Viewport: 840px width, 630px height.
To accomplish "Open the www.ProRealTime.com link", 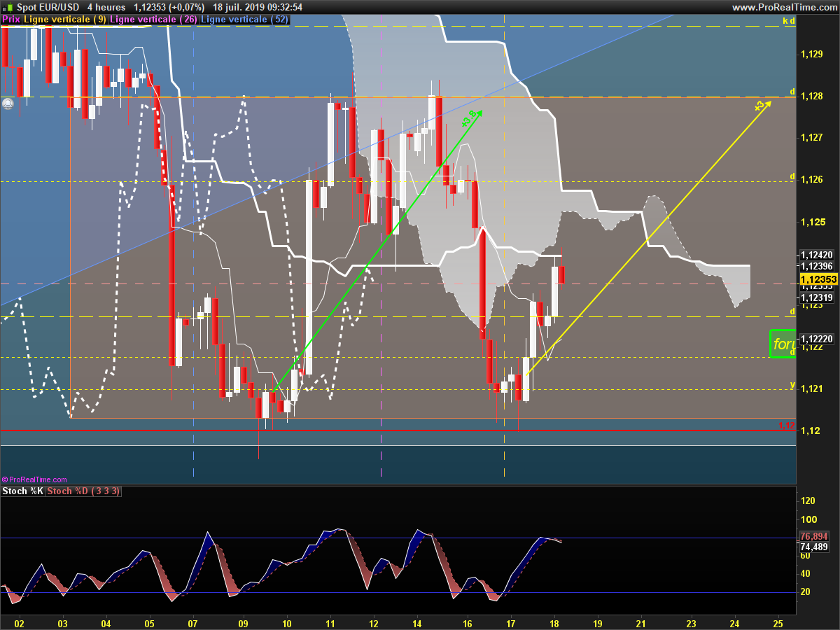I will (784, 7).
